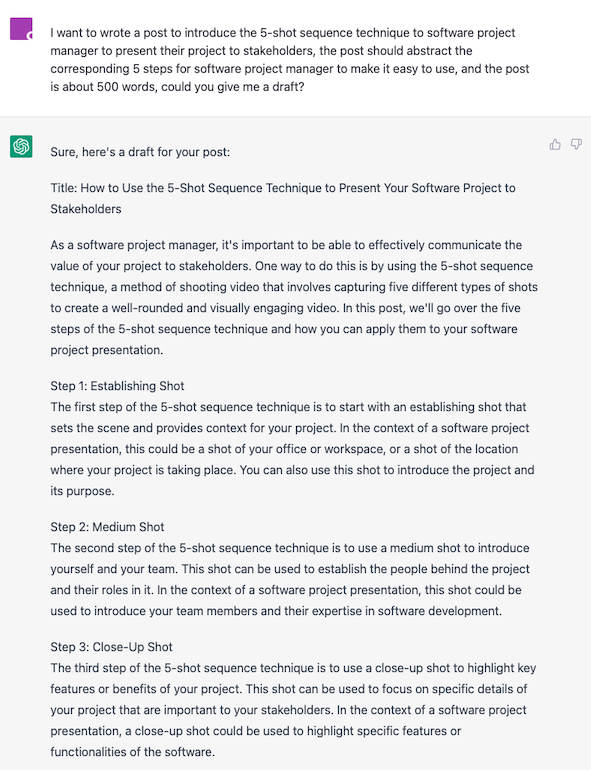Click the "The second step" paragraph line

[290, 548]
